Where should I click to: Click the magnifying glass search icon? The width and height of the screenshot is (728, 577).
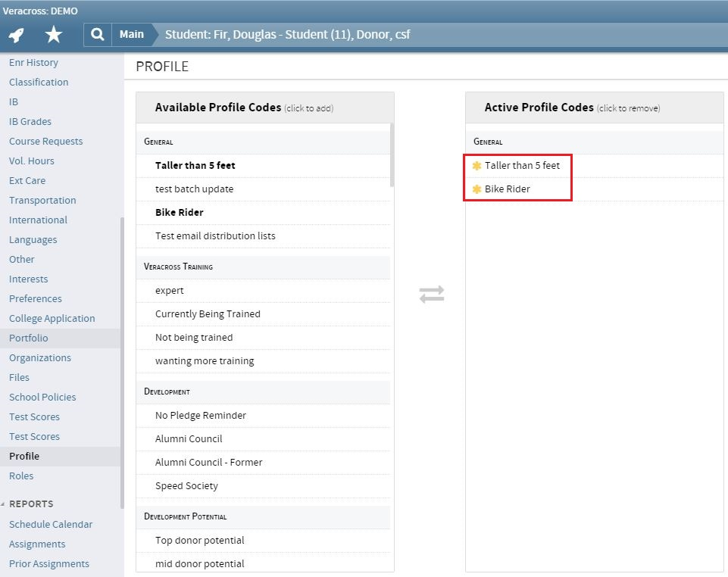(x=97, y=35)
